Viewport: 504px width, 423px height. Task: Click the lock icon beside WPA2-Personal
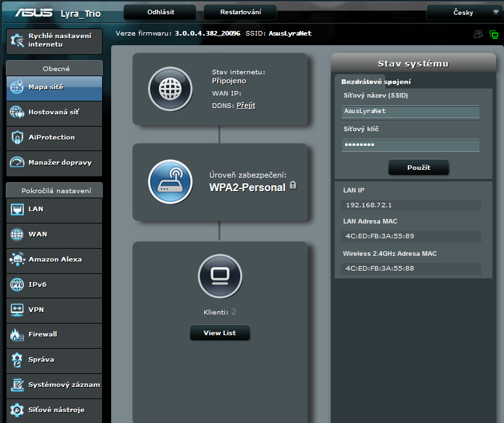[x=293, y=185]
